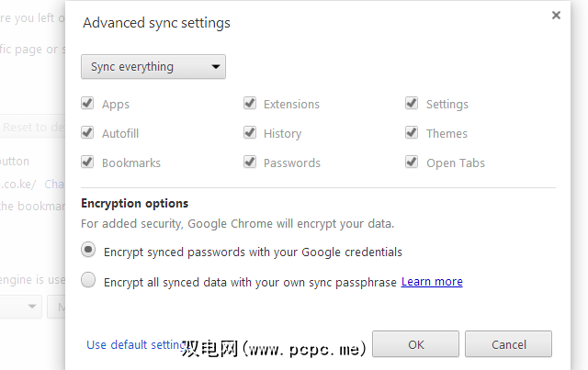Toggle the Extensions checkbox
Image resolution: width=588 pixels, height=370 pixels.
(250, 104)
